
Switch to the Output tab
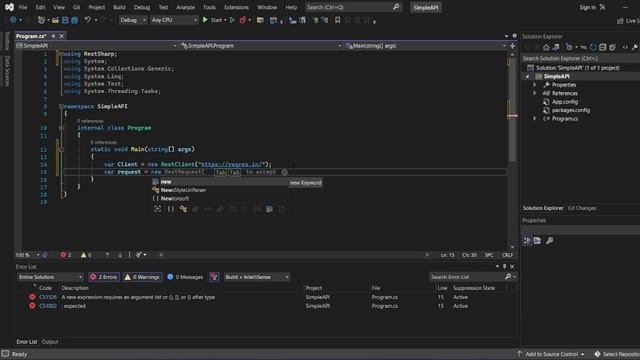click(50, 342)
